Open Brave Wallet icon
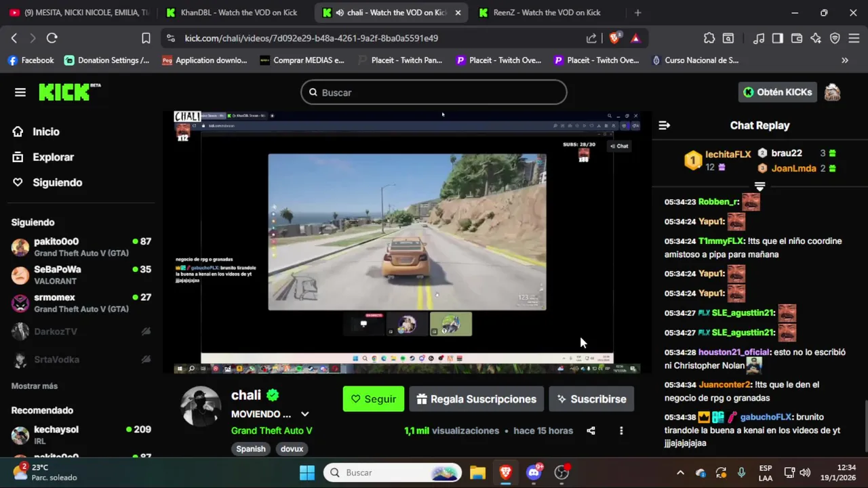 click(x=797, y=38)
